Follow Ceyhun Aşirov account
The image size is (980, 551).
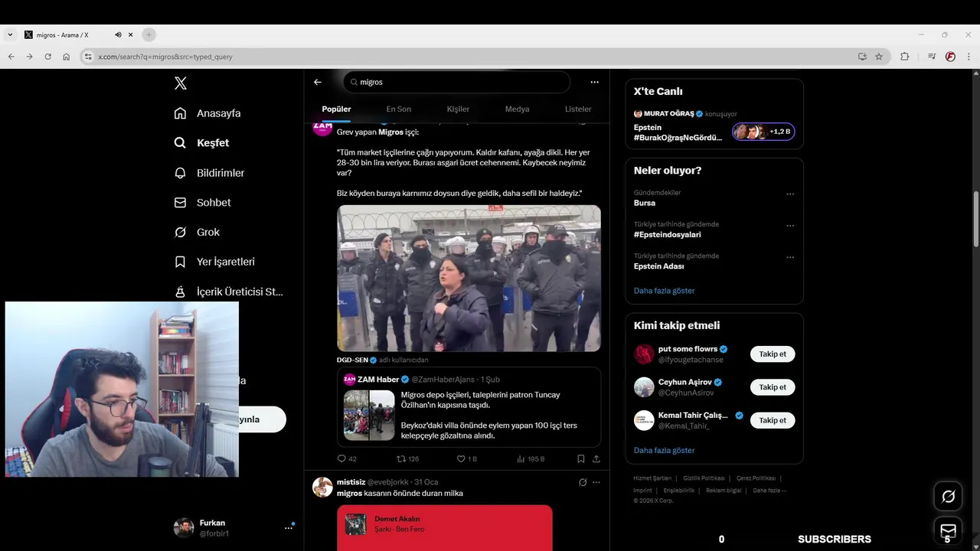click(772, 387)
